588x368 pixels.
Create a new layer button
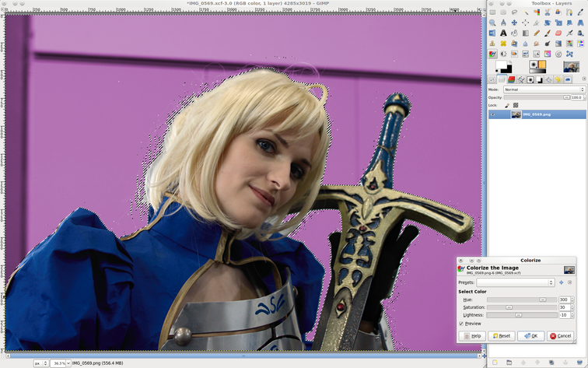click(495, 363)
